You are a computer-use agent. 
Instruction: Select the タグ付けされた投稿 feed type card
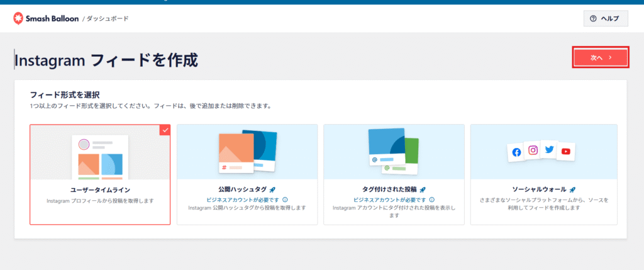(x=394, y=174)
